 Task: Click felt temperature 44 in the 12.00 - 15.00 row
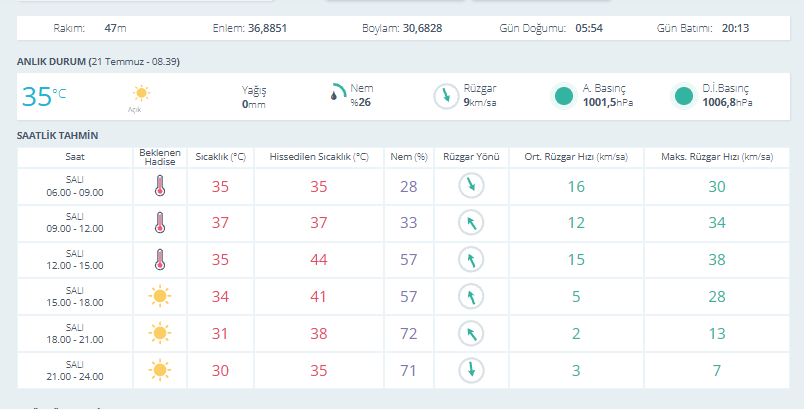318,260
